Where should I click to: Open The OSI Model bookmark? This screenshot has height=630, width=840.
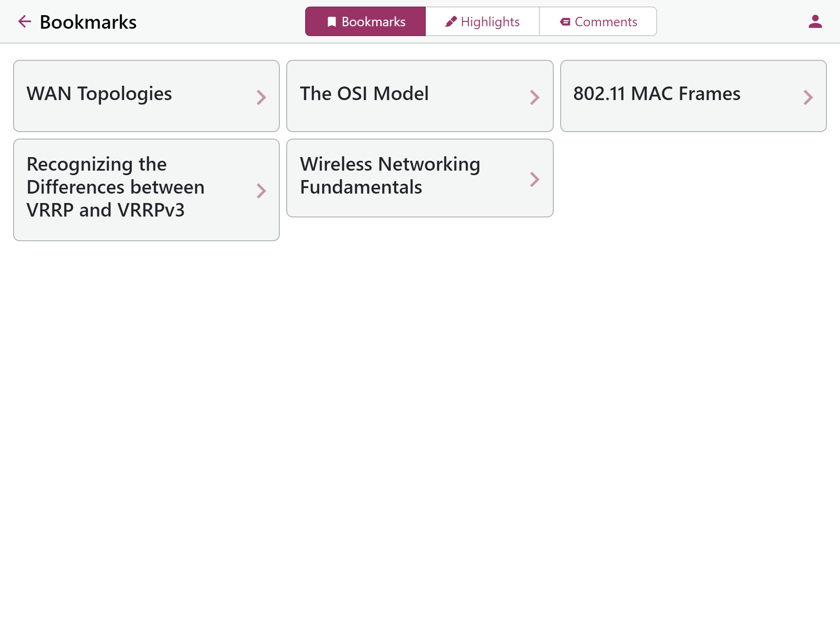(420, 96)
